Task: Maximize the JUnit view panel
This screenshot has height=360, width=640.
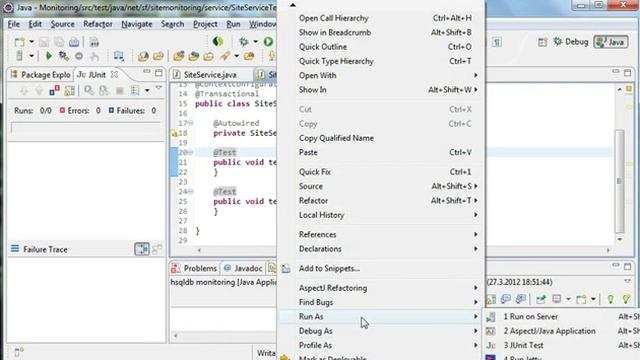Action: pos(159,73)
